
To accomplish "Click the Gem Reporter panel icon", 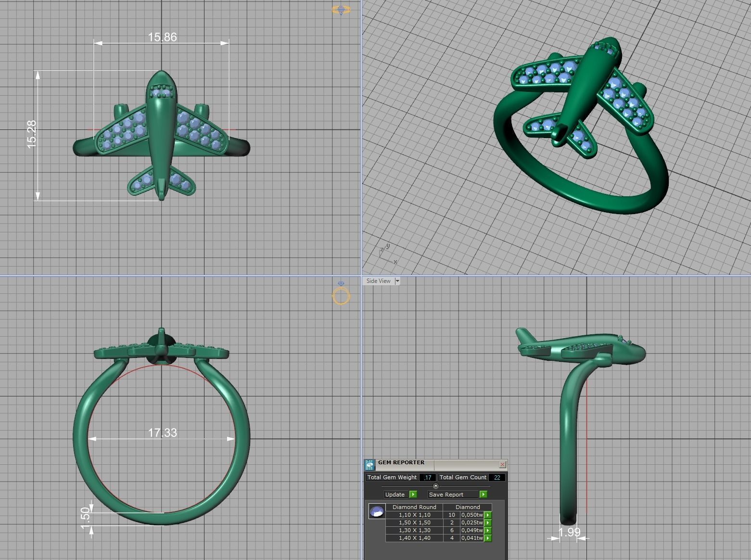I will click(369, 465).
